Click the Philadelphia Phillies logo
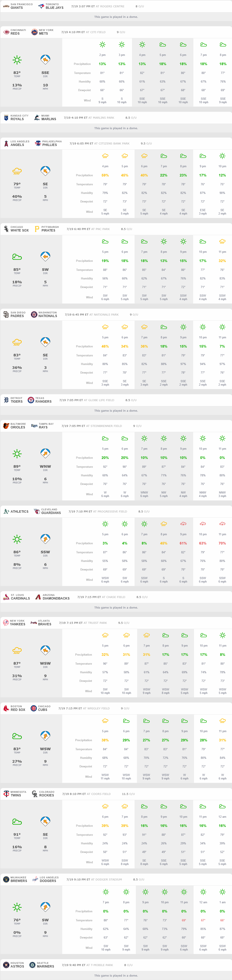This screenshot has height=980, width=232. [38, 143]
